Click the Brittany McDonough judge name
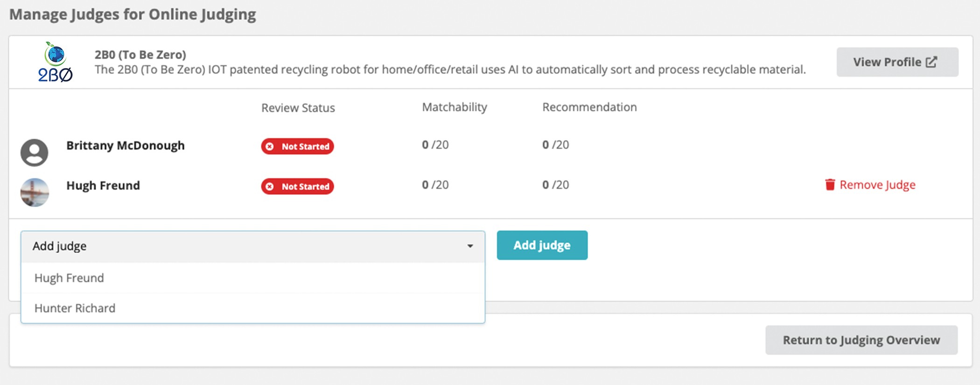The image size is (980, 385). pyautogui.click(x=126, y=145)
